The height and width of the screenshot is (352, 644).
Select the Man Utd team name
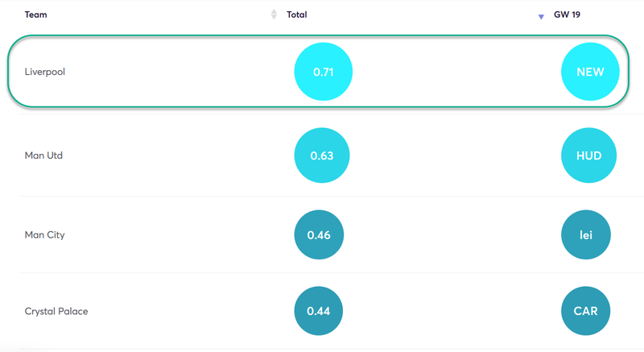(x=43, y=155)
